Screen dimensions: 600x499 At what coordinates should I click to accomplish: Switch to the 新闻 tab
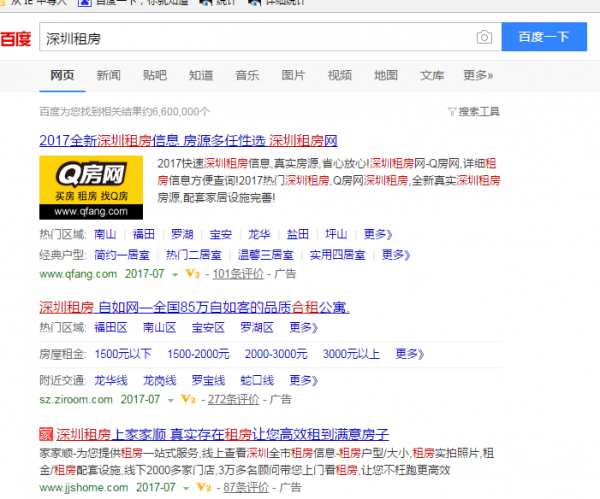[109, 75]
